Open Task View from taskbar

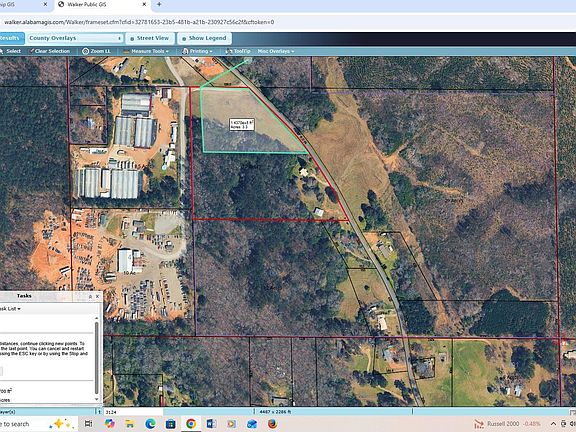(88, 424)
